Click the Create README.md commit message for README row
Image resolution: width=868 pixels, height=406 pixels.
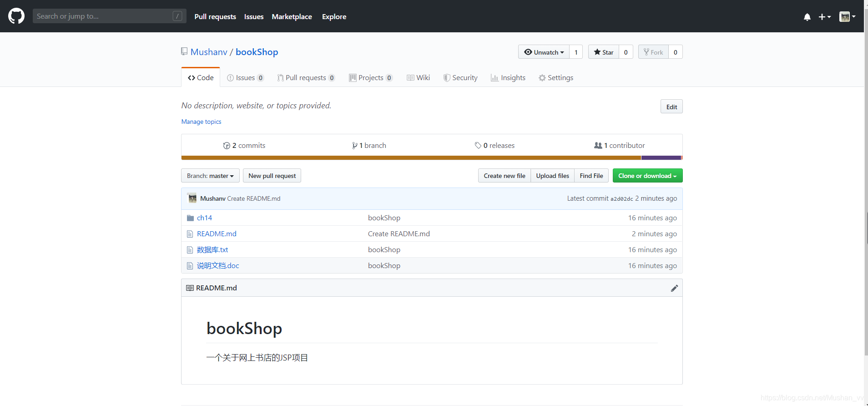point(399,234)
